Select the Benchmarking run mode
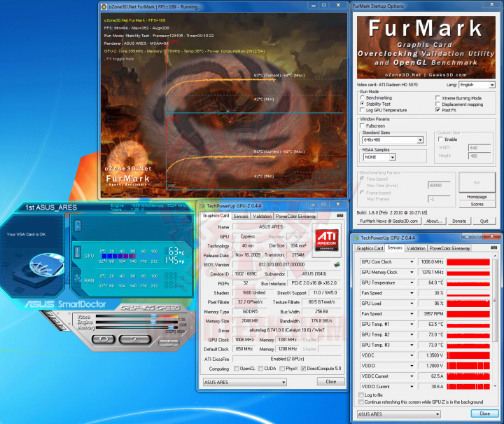504x424 pixels. point(363,97)
